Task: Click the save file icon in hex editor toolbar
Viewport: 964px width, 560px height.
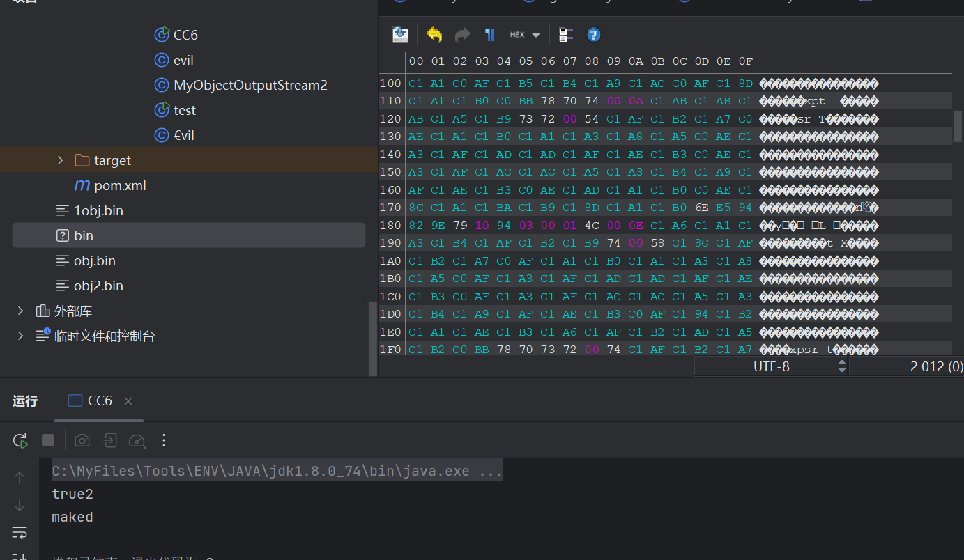Action: coord(400,34)
